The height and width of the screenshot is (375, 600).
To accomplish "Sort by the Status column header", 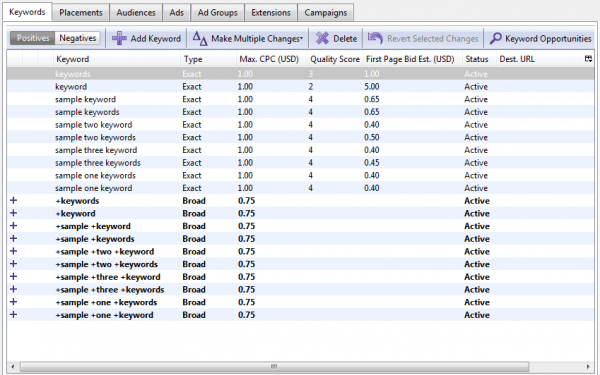I will (479, 59).
